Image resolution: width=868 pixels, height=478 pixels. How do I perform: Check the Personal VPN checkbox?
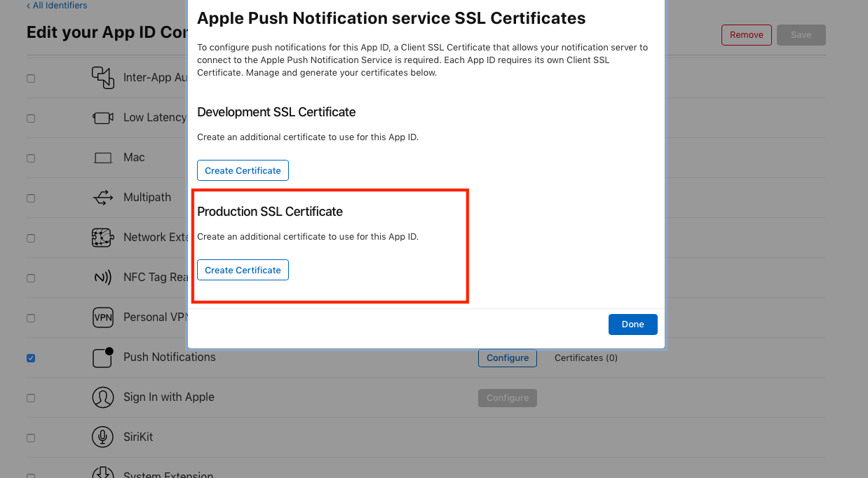31,318
